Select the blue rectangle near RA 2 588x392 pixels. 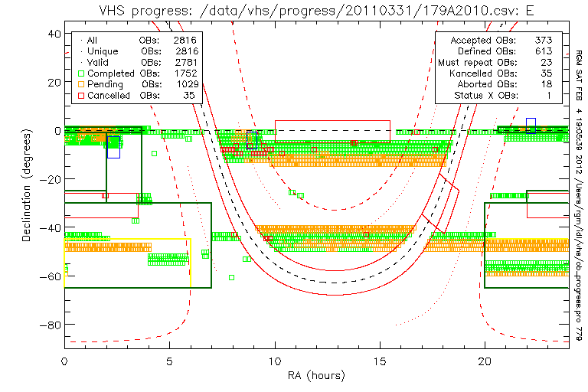[113, 147]
